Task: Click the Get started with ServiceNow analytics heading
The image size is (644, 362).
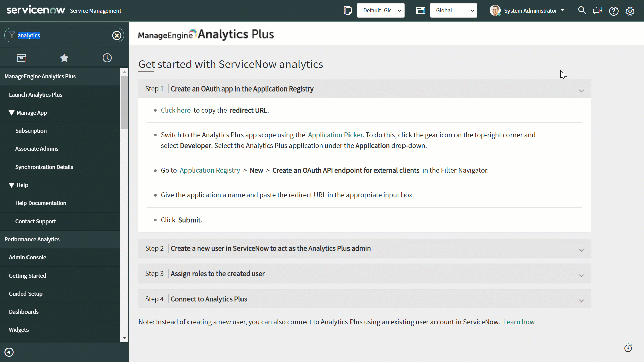Action: pyautogui.click(x=231, y=64)
